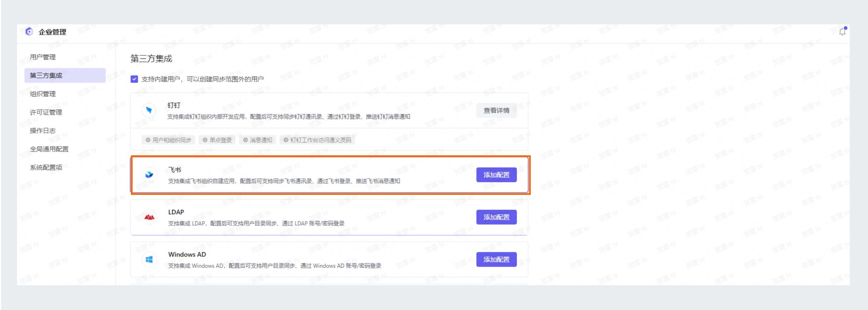This screenshot has height=310, width=868.
Task: Click the LDAP red logo icon
Action: coord(149,217)
